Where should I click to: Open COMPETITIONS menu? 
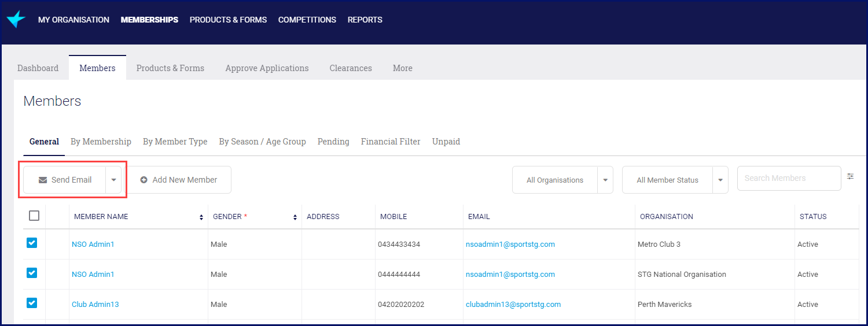tap(307, 20)
